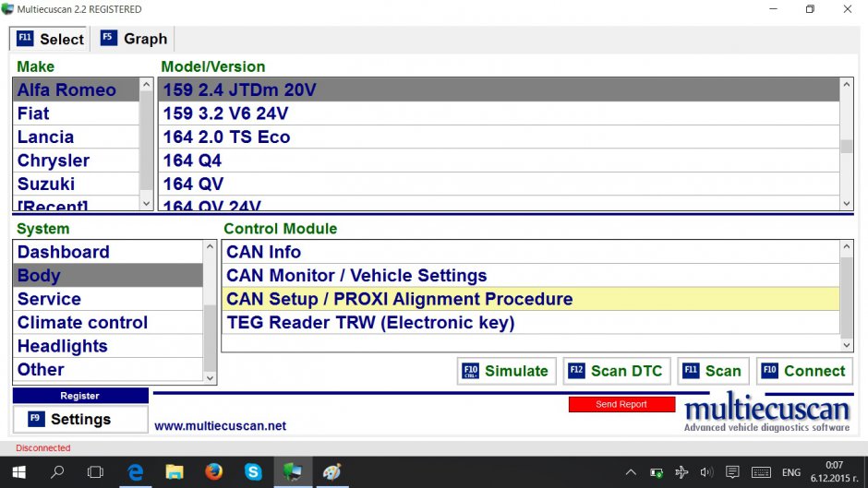The image size is (868, 488).
Task: Select Fiat in the Make list
Action: click(33, 113)
